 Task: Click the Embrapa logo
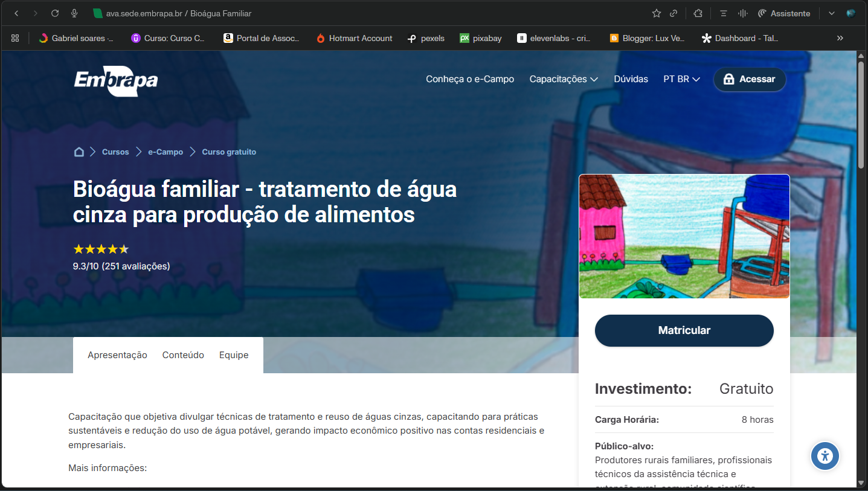point(115,82)
